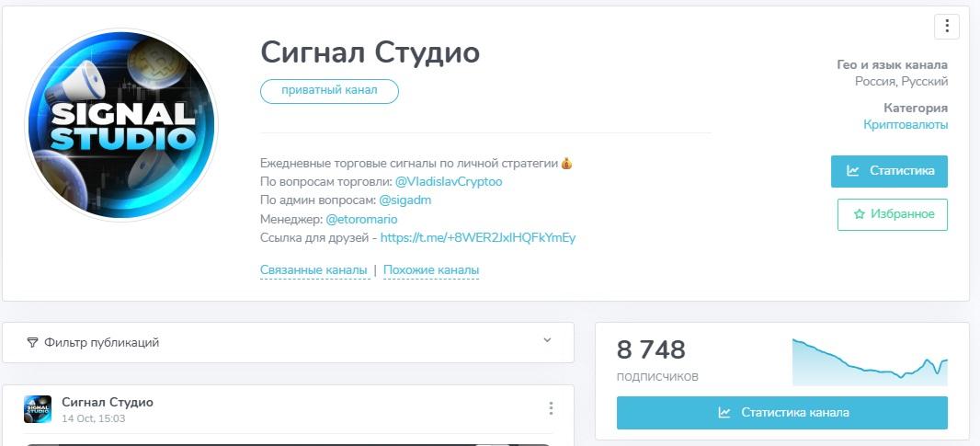Screen dimensions: 980x446
Task: Open the @etoromario manager link
Action: click(x=361, y=220)
